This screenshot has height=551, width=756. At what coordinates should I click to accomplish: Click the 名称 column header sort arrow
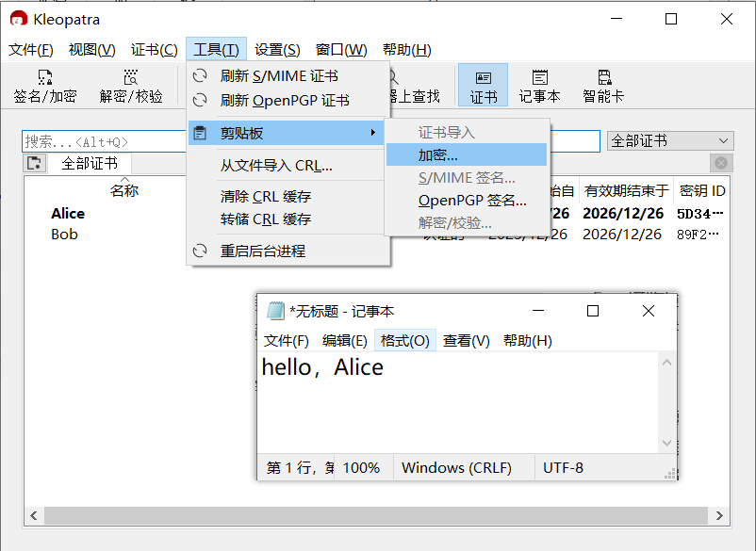point(124,179)
